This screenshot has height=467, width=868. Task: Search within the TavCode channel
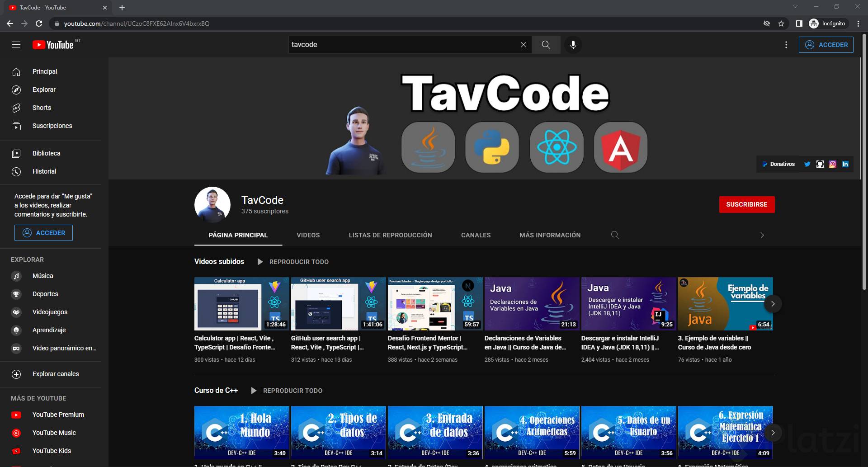[615, 235]
